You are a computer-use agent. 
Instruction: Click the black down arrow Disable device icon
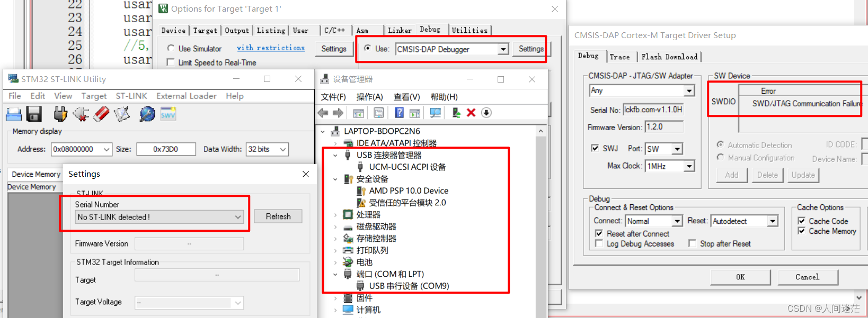pyautogui.click(x=486, y=113)
